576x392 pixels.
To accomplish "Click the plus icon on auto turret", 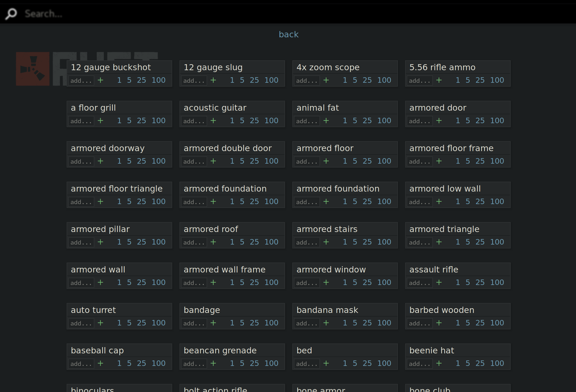I will click(100, 323).
